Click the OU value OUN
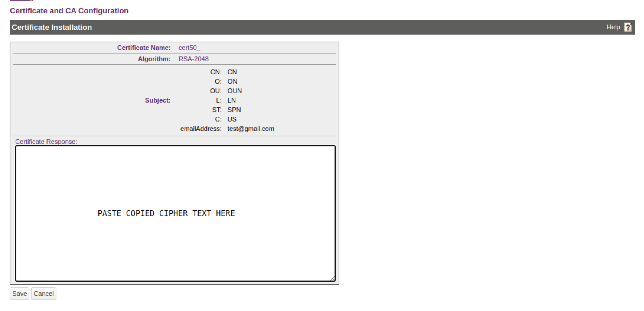Screen dimensions: 644x311 coord(234,91)
